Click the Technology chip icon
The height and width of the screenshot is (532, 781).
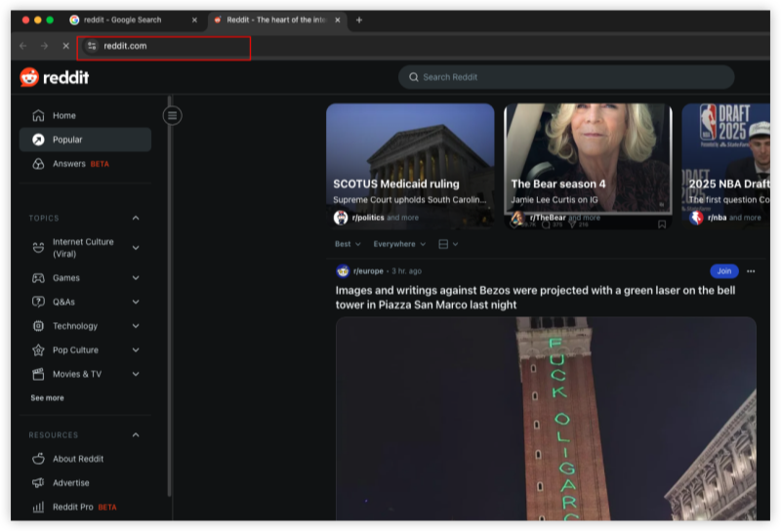click(x=38, y=326)
